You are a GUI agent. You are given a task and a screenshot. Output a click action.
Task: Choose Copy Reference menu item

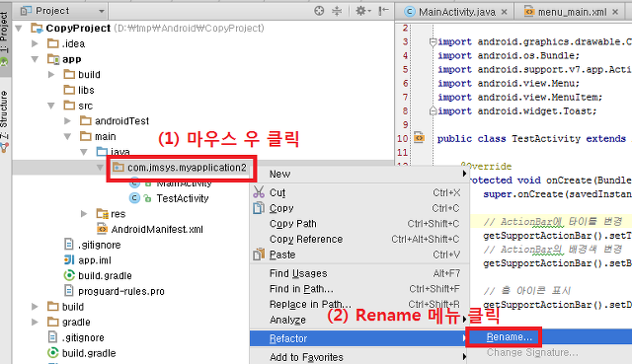tap(359, 239)
